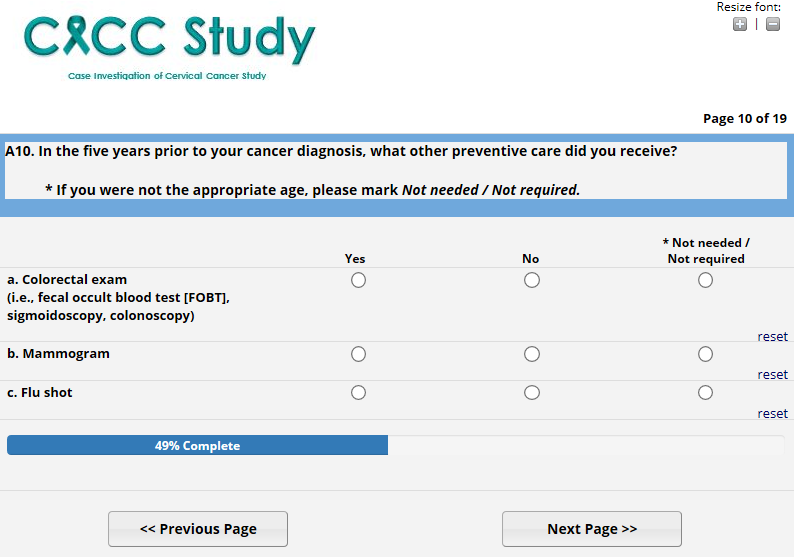Mark Flu shot as Not required

pos(706,393)
